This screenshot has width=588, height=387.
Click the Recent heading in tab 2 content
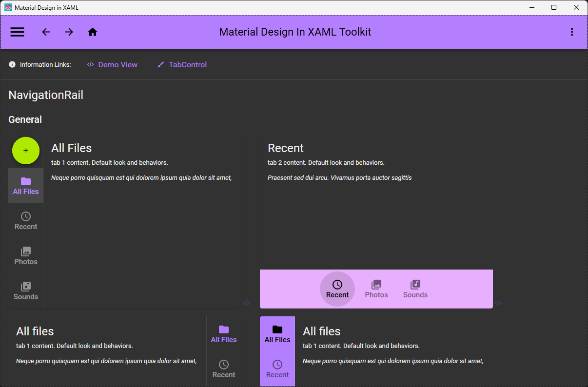[x=286, y=148]
